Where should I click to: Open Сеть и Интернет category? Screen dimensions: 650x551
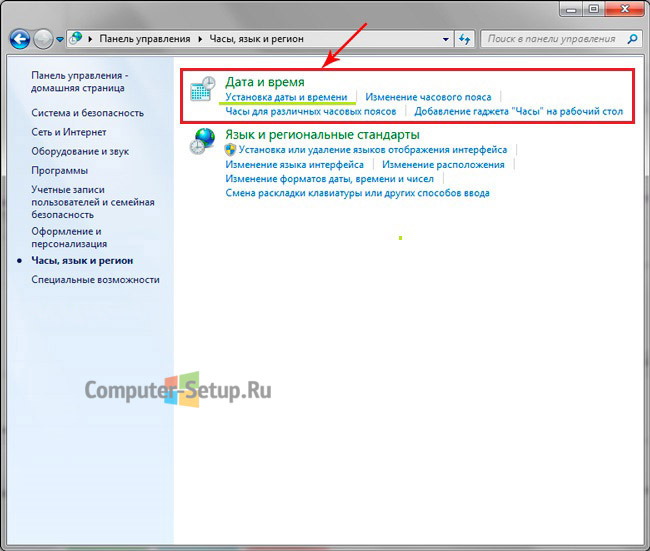(x=69, y=132)
